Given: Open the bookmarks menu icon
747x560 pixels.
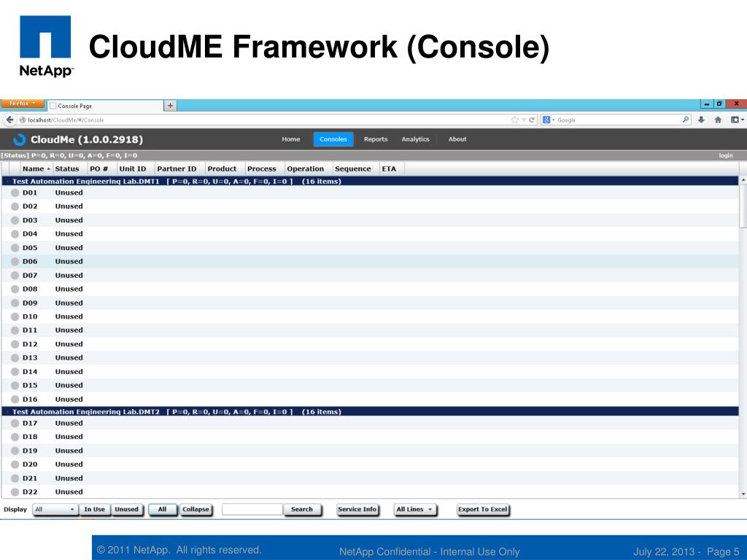Looking at the screenshot, I should [737, 120].
